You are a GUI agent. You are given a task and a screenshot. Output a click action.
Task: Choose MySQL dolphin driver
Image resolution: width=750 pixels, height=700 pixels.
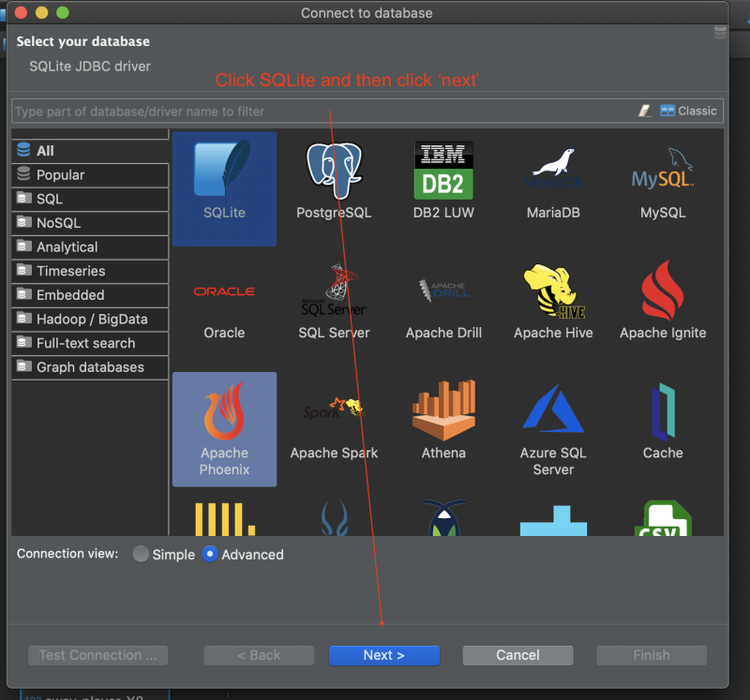[663, 182]
